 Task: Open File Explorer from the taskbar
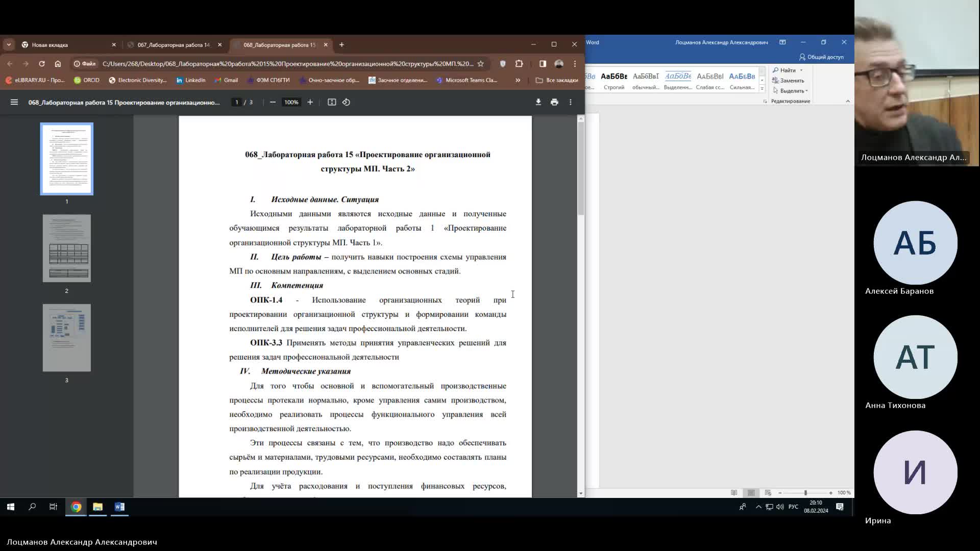point(97,507)
